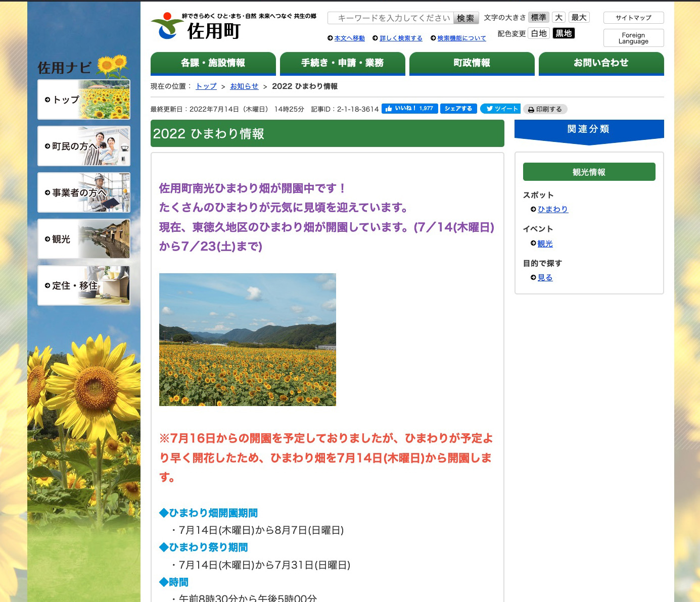This screenshot has width=700, height=602.
Task: Switch color scheme to 黒地
Action: click(564, 33)
